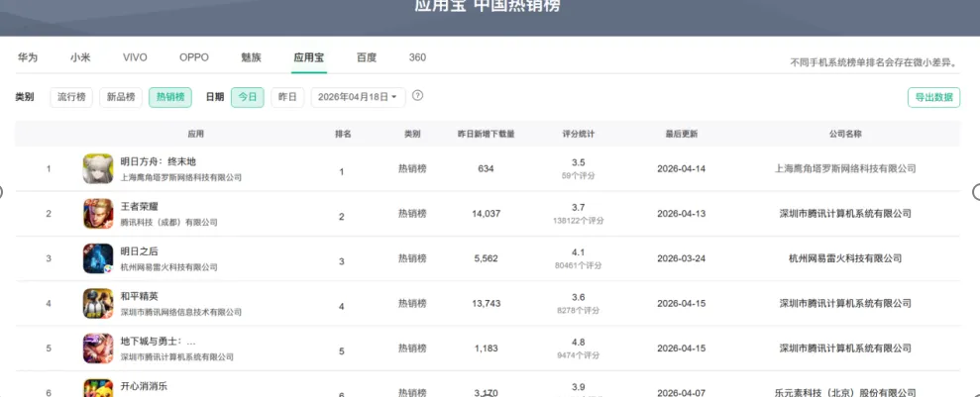The width and height of the screenshot is (980, 397).
Task: Click 深圳市腾讯网络信息技术有限公司 developer text
Action: tap(180, 312)
